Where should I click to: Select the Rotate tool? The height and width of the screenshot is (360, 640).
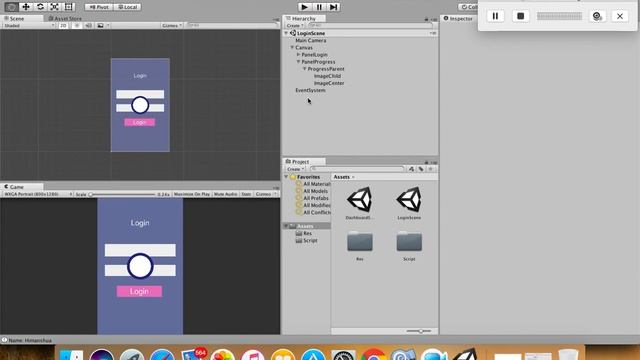tap(40, 7)
